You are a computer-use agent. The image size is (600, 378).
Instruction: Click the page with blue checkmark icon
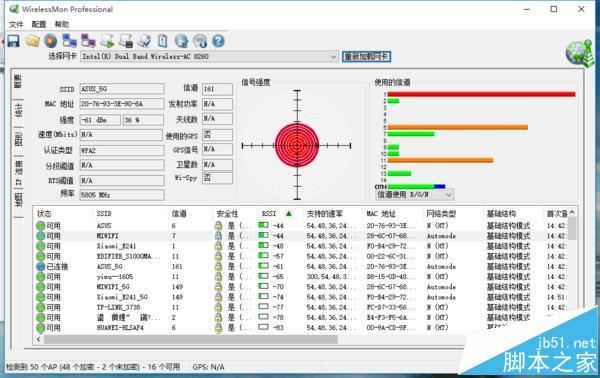coord(144,41)
